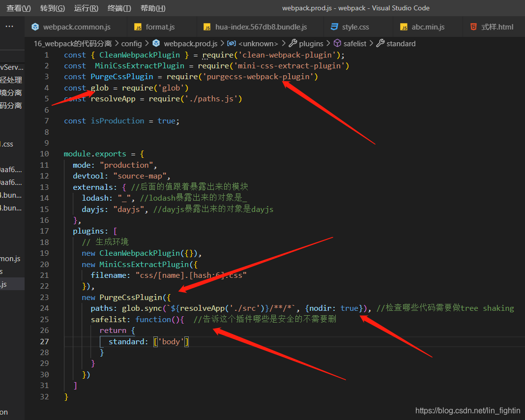Click 'externals' on line 13
Viewport: 525px width, 420px height.
93,187
